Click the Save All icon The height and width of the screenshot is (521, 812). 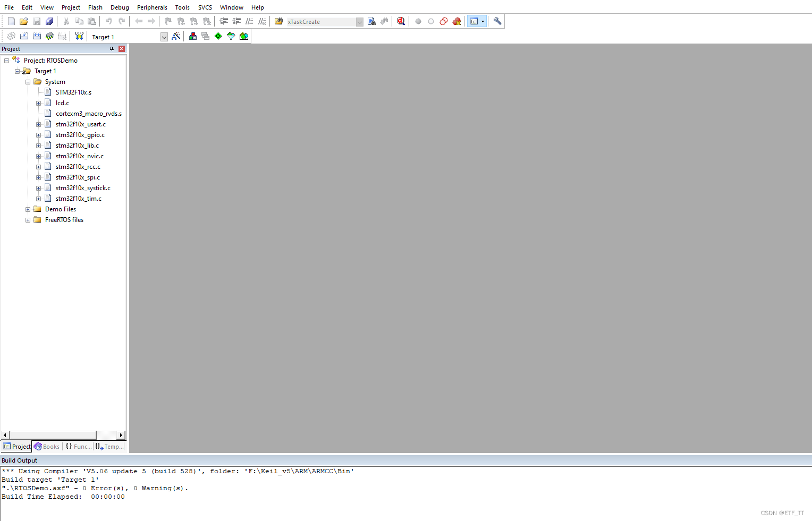49,21
